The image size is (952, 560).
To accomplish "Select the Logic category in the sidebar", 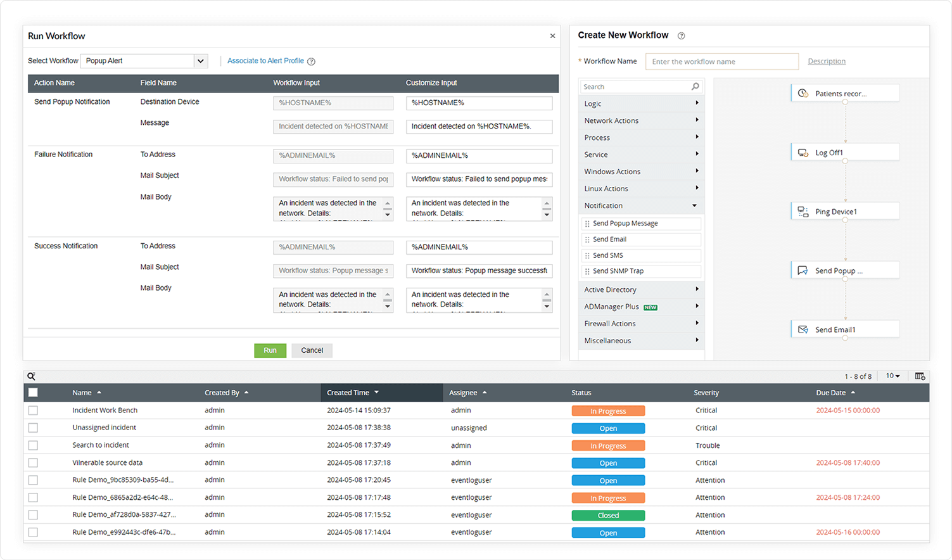I will [640, 103].
